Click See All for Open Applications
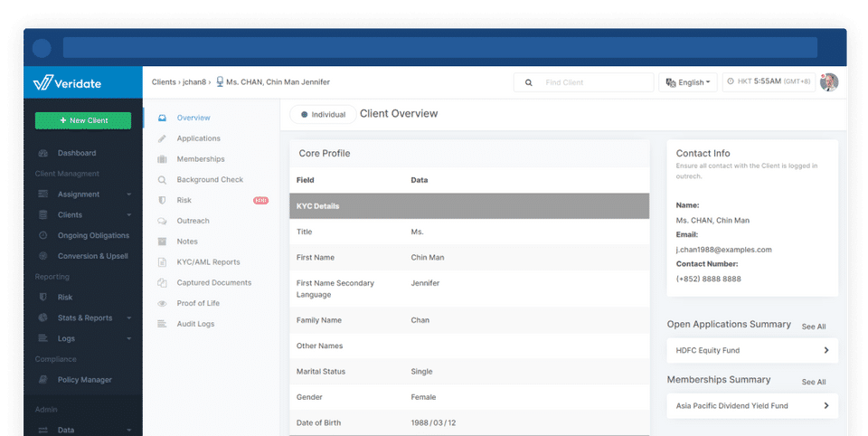868x436 pixels. [813, 327]
